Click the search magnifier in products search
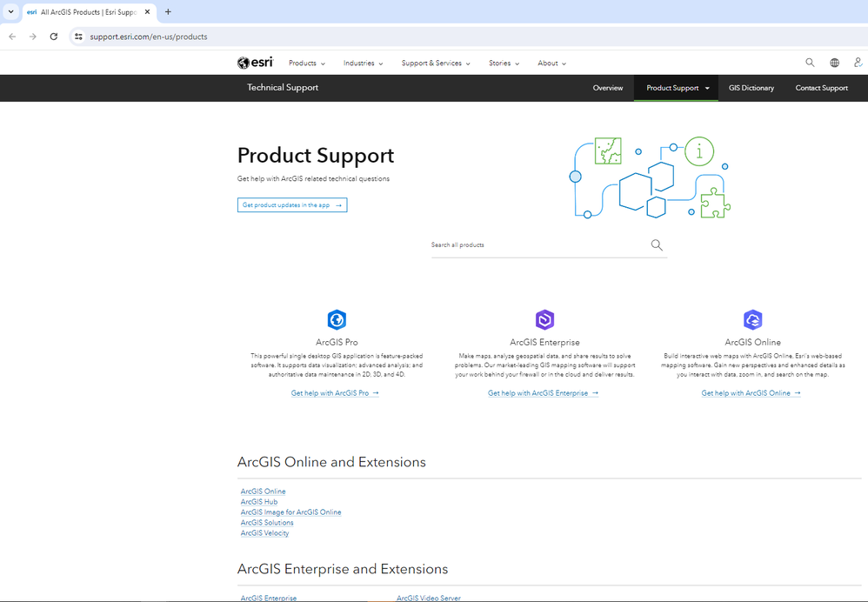 [x=657, y=244]
